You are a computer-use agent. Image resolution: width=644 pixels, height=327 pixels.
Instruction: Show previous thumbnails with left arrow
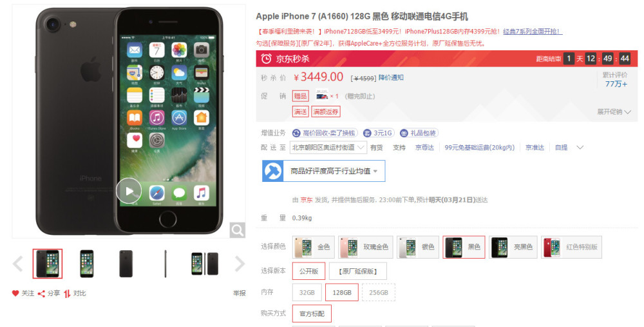coord(17,264)
